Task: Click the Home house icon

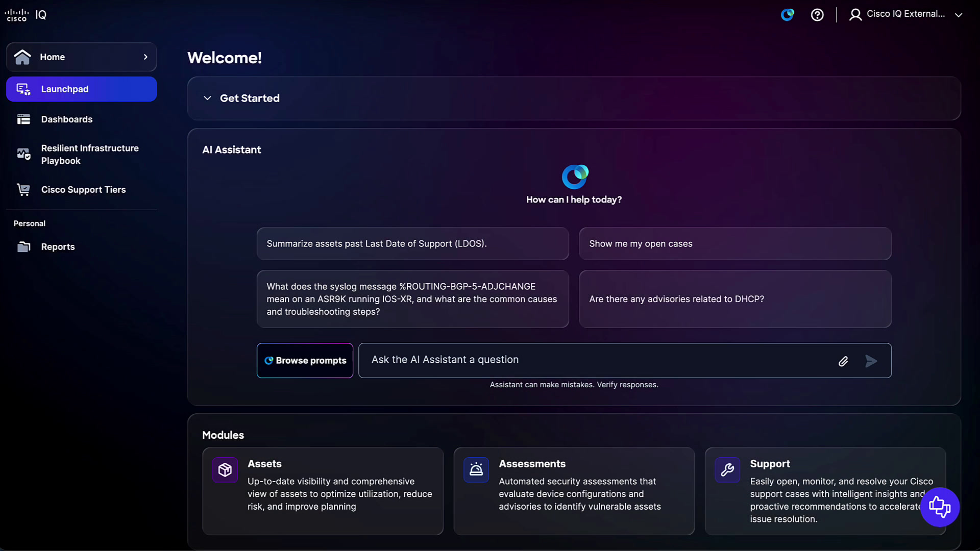Action: 22,57
